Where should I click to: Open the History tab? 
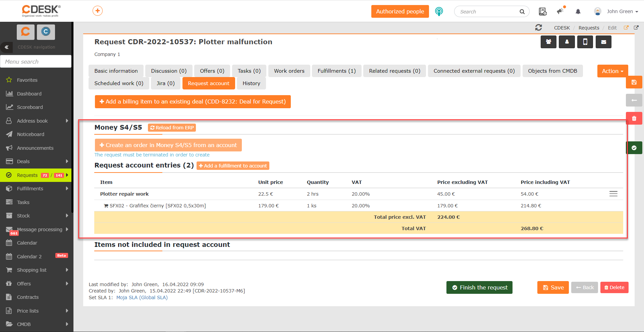point(252,83)
